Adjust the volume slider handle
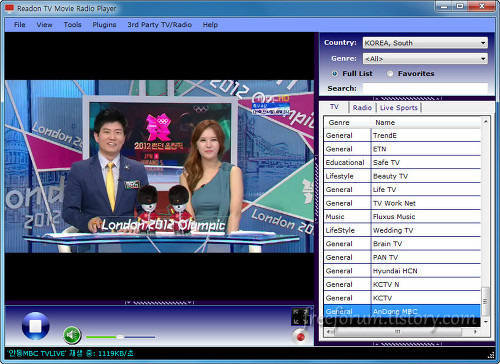Screen dimensions: 500x364 pyautogui.click(x=120, y=337)
